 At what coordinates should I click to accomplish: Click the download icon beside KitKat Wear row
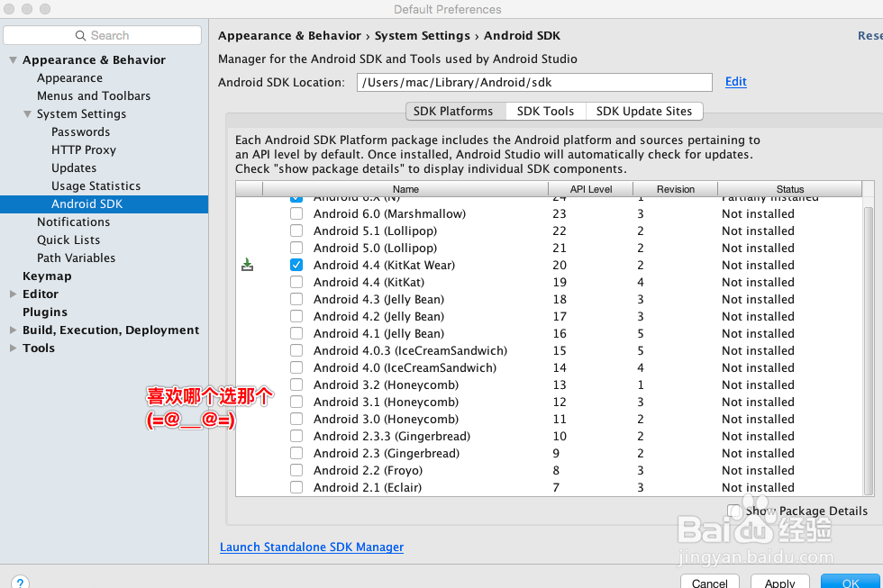coord(247,265)
